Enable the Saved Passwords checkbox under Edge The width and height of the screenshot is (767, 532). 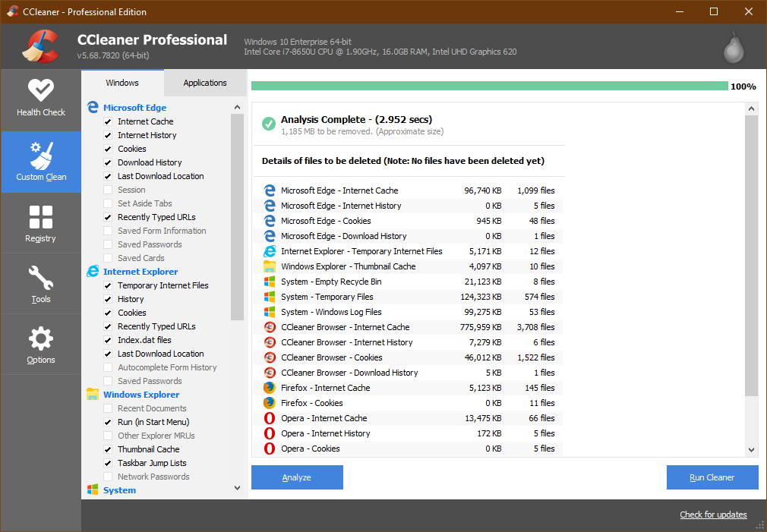(x=108, y=244)
